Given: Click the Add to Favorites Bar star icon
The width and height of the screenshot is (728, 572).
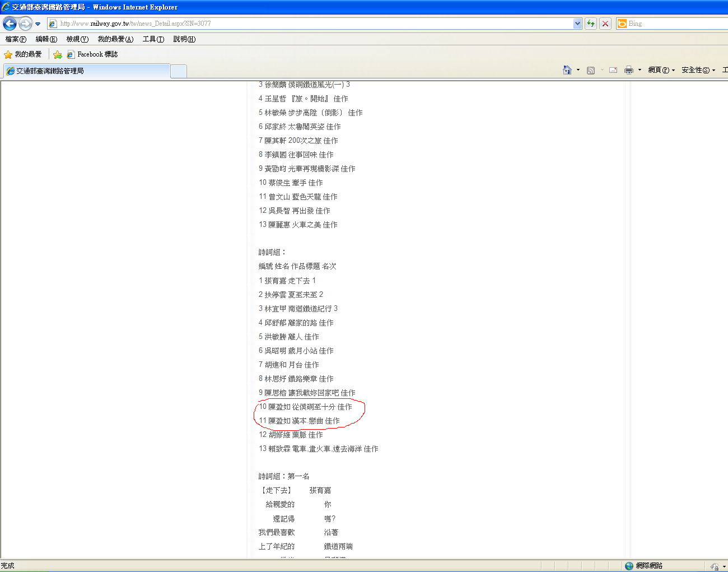Looking at the screenshot, I should point(58,54).
